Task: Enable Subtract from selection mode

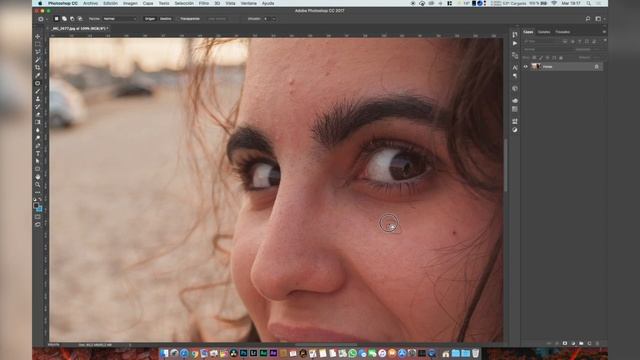Action: [x=72, y=19]
